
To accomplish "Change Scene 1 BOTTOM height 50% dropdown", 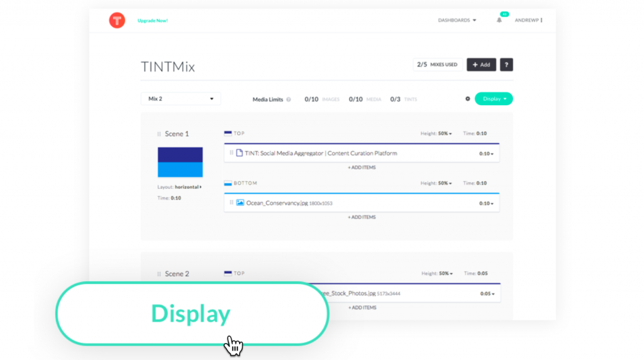I will pyautogui.click(x=445, y=183).
